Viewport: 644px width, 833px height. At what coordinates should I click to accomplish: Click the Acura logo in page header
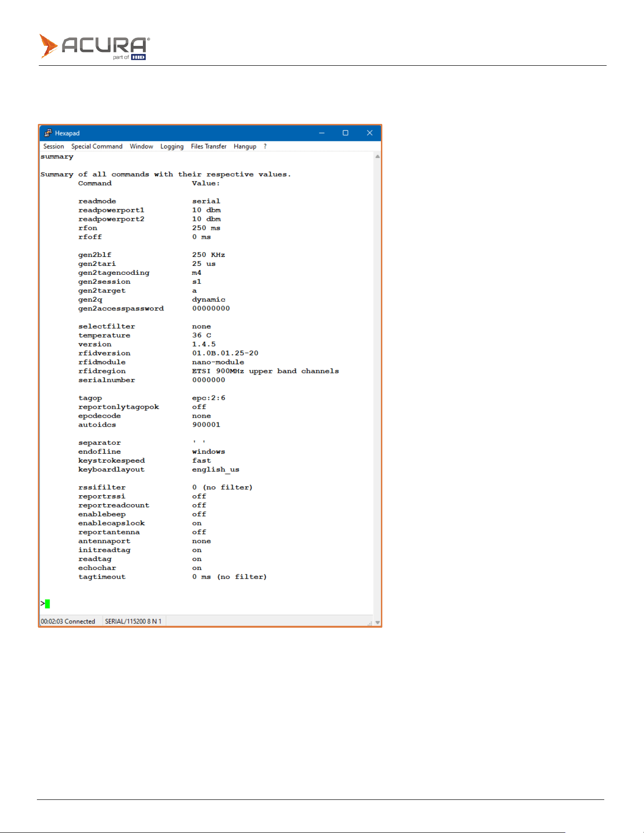click(x=95, y=46)
